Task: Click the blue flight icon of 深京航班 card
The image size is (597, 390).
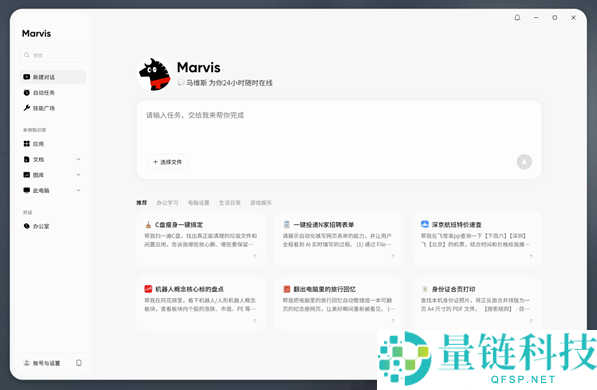Action: (x=425, y=224)
